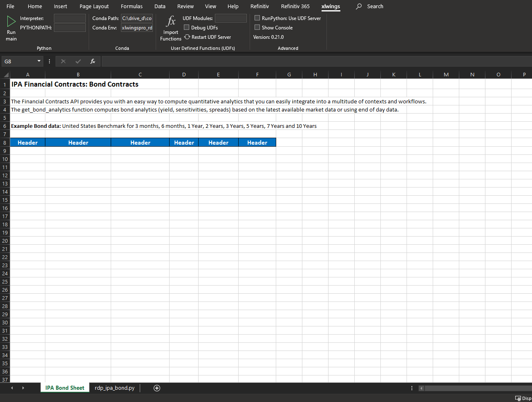
Task: Click the 'get_bond_analytics function' description row
Action: (x=205, y=109)
